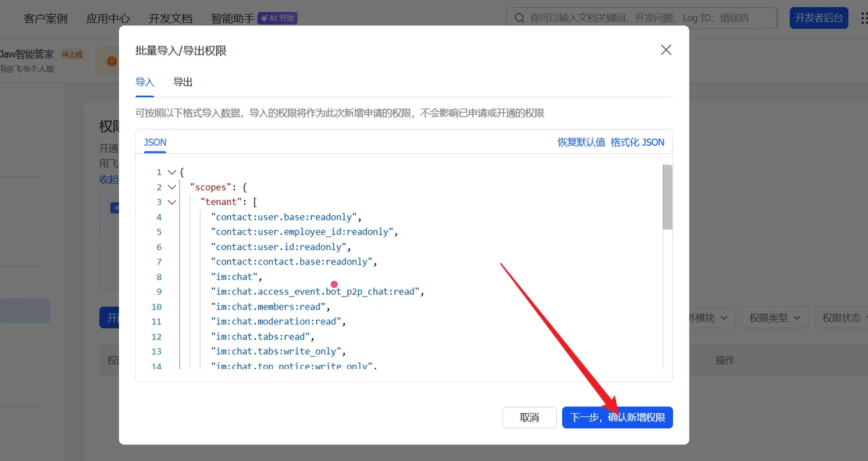Select the JSON tab in the editor

click(155, 142)
